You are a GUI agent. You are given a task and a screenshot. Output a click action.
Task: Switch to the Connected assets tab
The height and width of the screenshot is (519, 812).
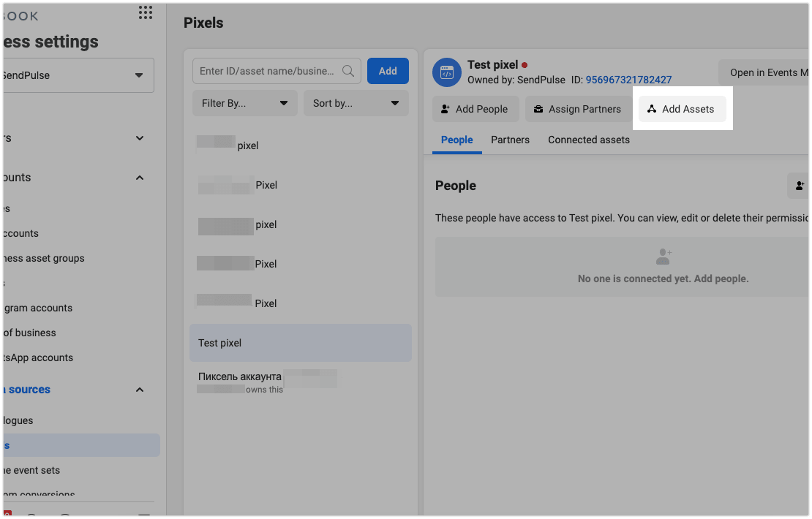point(589,140)
